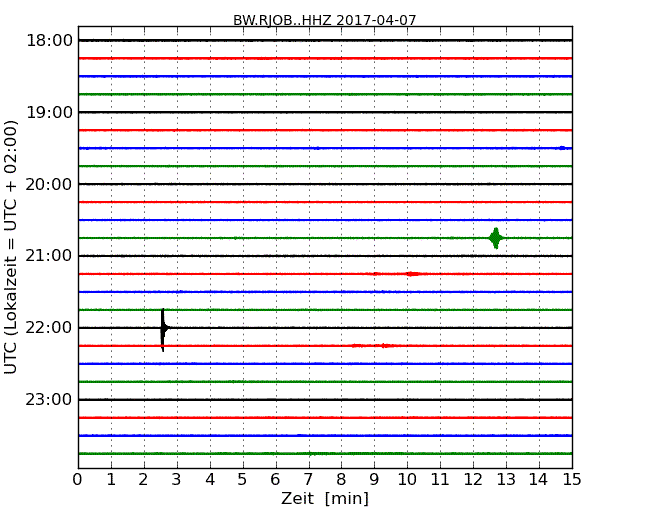650x520 pixels.
Task: Click x-axis tick label 13
Action: 506,480
